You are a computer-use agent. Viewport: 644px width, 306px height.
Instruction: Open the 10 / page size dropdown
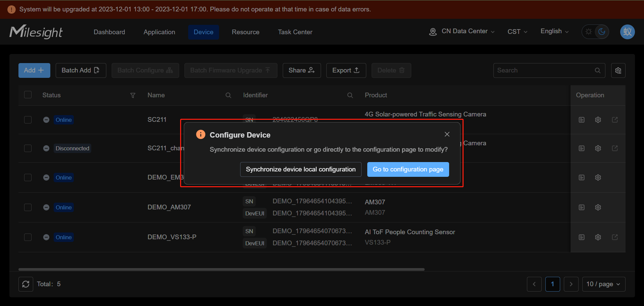pyautogui.click(x=604, y=284)
